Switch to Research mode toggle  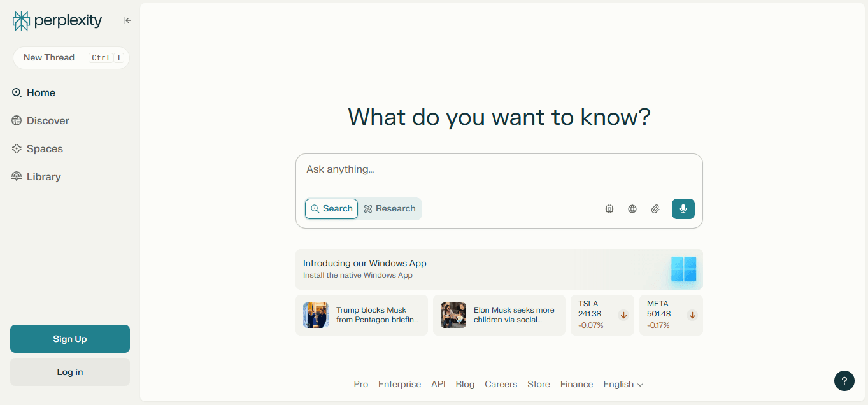pyautogui.click(x=390, y=209)
